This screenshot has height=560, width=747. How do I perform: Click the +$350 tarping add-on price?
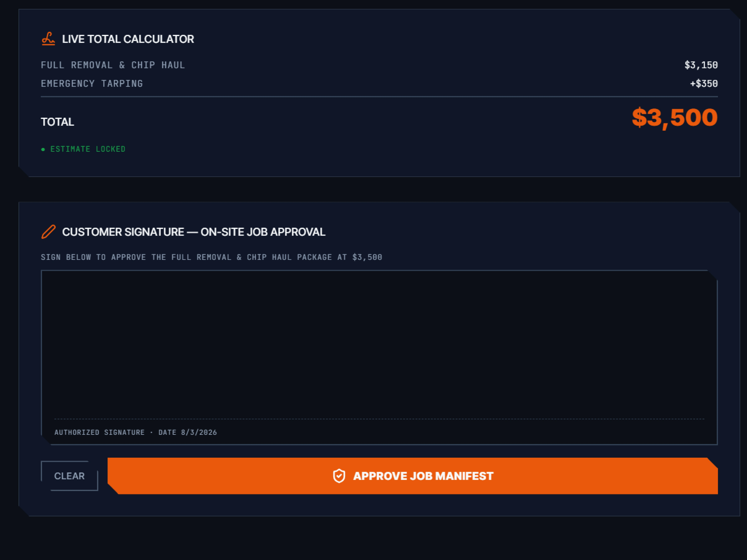tap(704, 83)
